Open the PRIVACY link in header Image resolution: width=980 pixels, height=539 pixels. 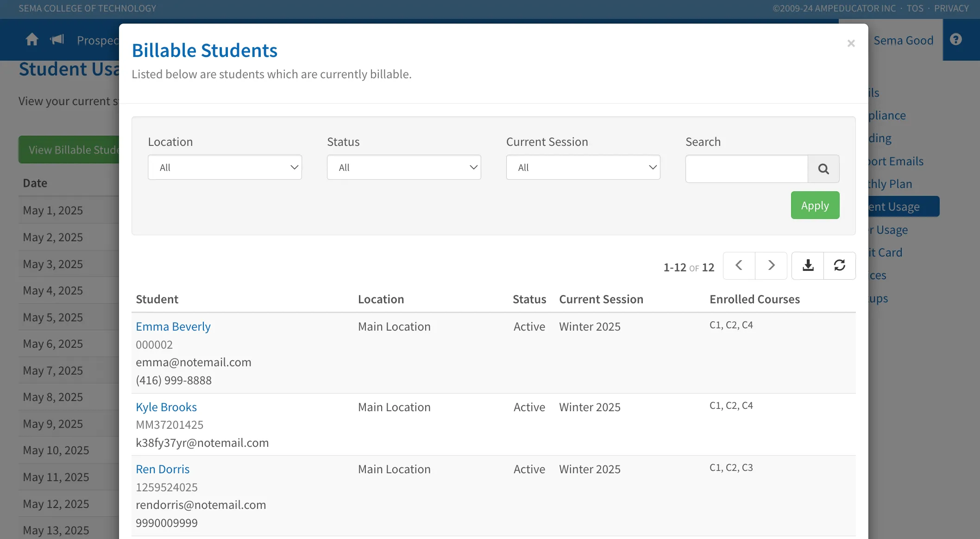[951, 8]
